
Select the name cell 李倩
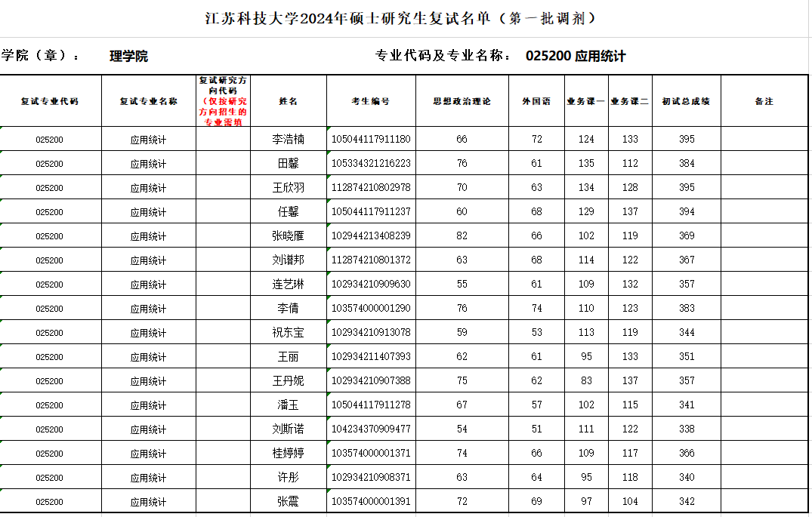tap(289, 309)
